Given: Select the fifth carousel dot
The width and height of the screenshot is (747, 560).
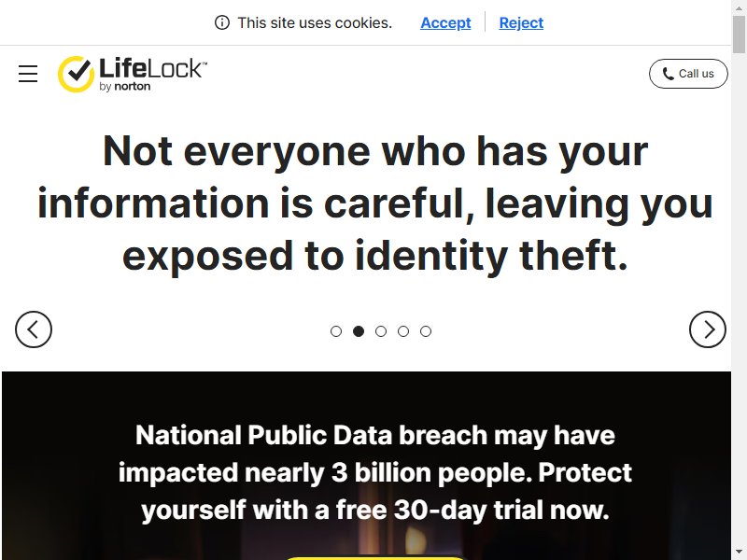Looking at the screenshot, I should 426,331.
